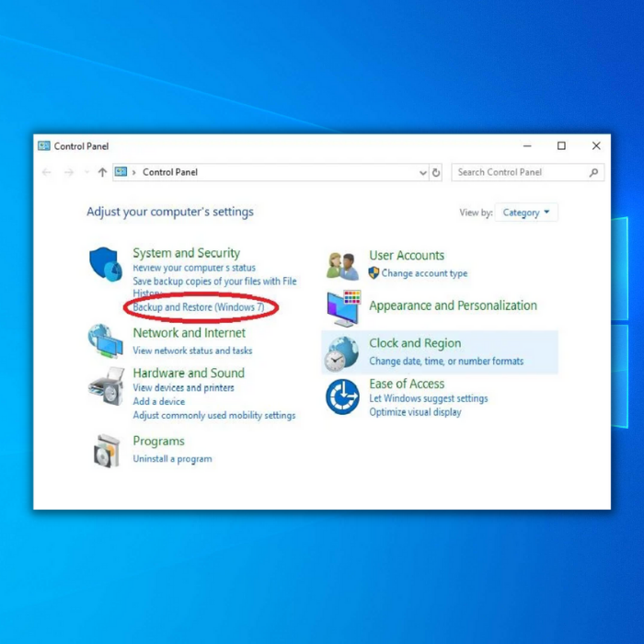Open the Programs category heading
644x644 pixels.
(x=159, y=441)
